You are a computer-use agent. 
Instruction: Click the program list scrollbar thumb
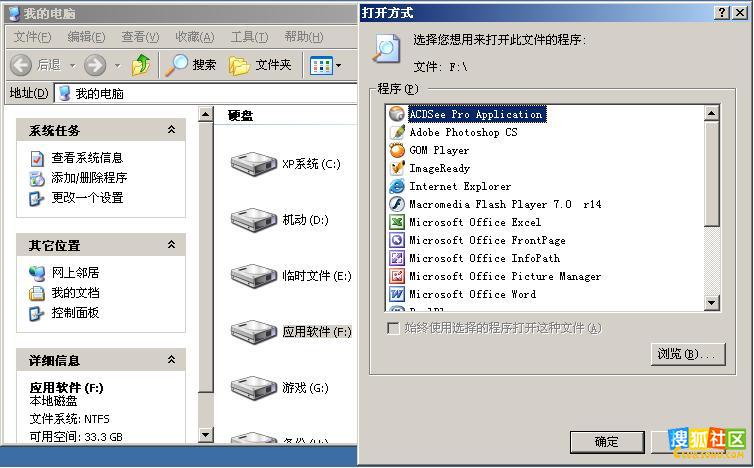(x=711, y=173)
